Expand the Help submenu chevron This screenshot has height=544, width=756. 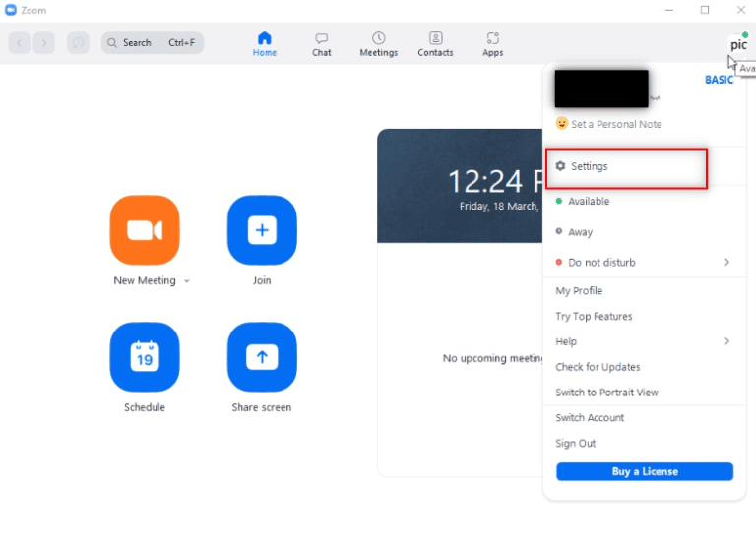tap(727, 341)
